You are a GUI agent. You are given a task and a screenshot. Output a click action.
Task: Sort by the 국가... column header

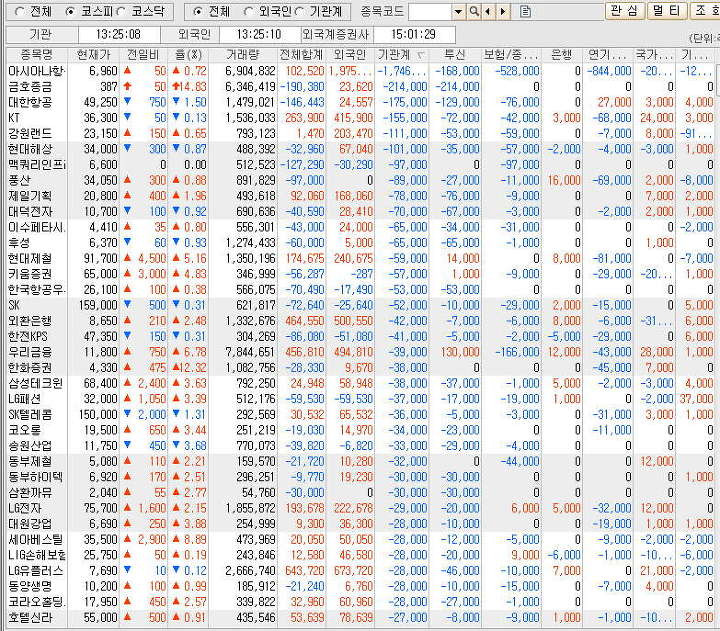654,55
